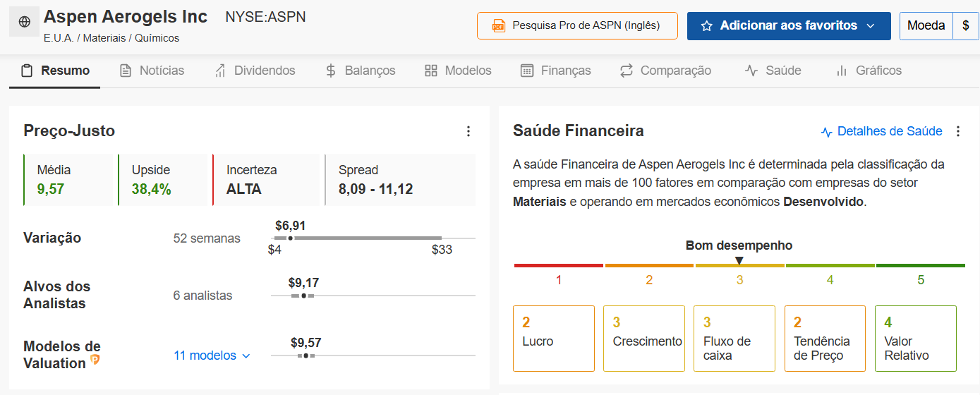980x395 pixels.
Task: Click the pulse icon next to Detalhes de Saúde
Action: click(x=827, y=132)
